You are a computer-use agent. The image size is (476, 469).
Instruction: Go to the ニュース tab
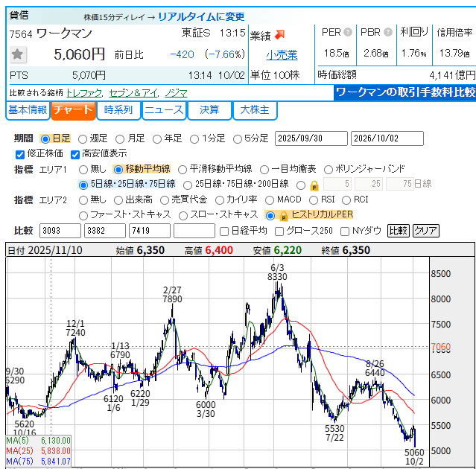164,110
